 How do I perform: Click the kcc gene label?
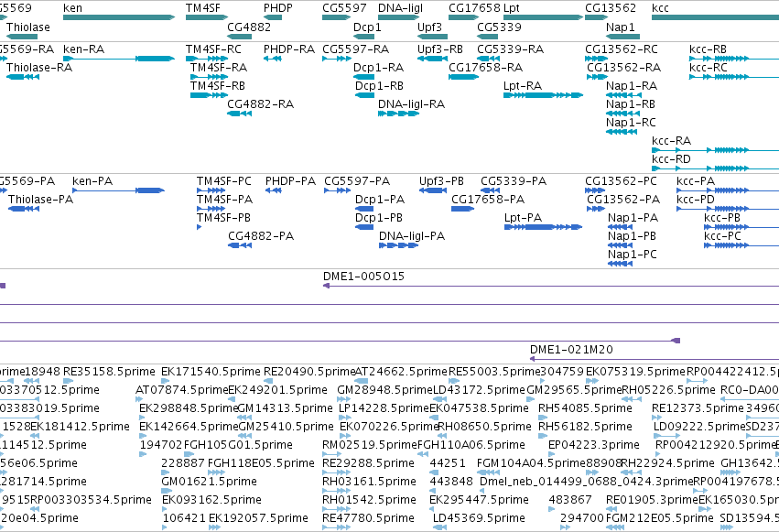pos(660,8)
